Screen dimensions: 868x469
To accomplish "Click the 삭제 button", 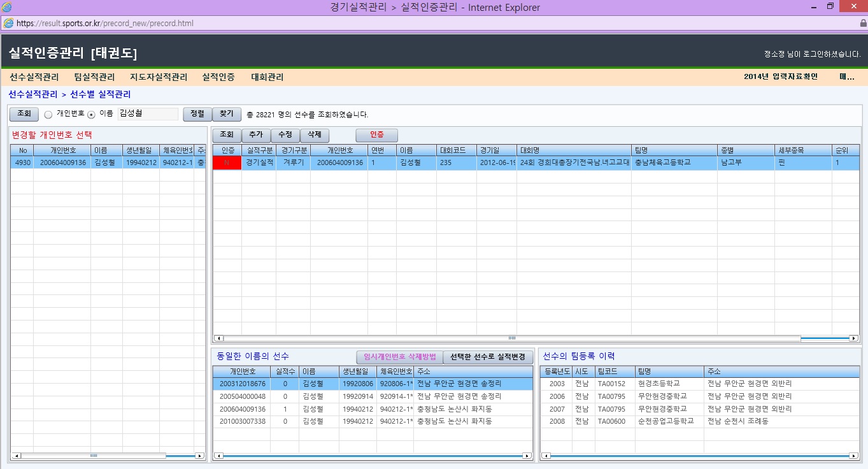I will click(314, 135).
